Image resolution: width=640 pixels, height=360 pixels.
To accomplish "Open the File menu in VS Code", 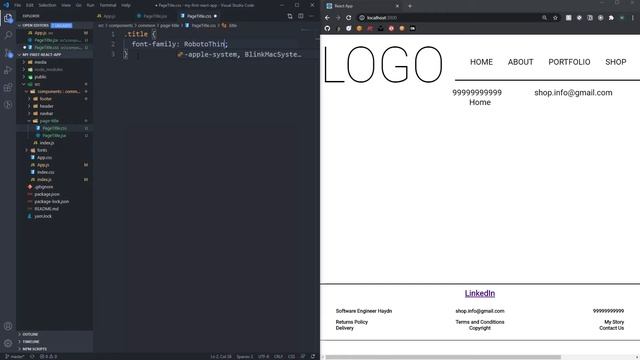I will coord(18,5).
